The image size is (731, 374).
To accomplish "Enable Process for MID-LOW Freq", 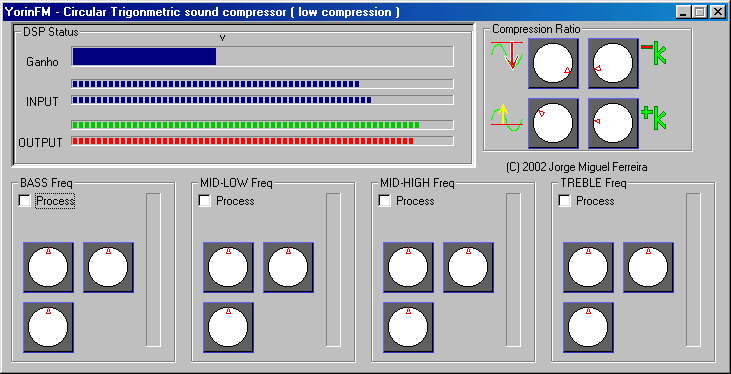I will pyautogui.click(x=204, y=201).
